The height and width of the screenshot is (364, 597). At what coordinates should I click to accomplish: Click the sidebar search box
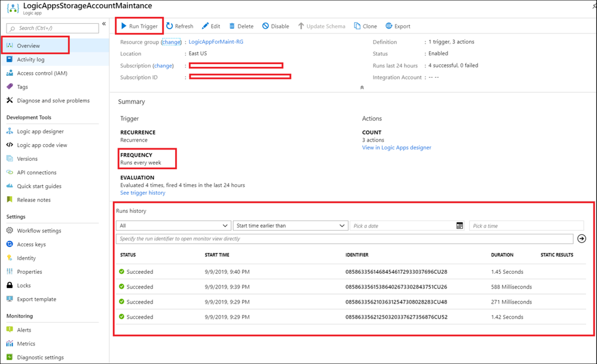pyautogui.click(x=53, y=28)
